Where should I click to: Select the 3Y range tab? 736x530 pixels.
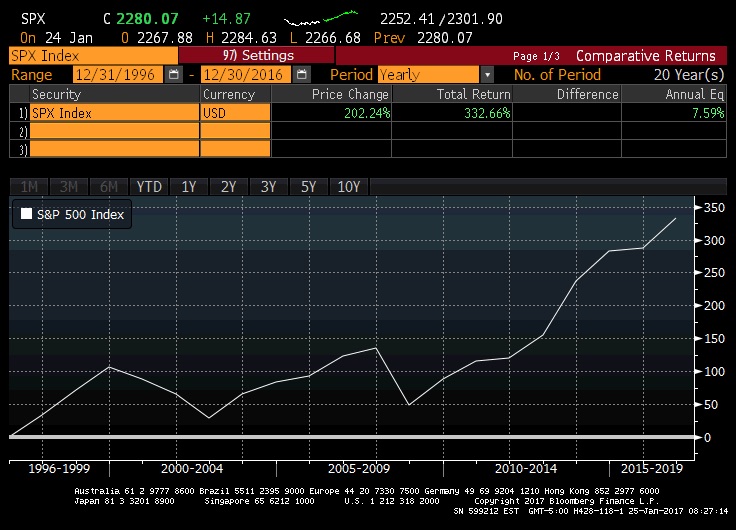(x=268, y=187)
